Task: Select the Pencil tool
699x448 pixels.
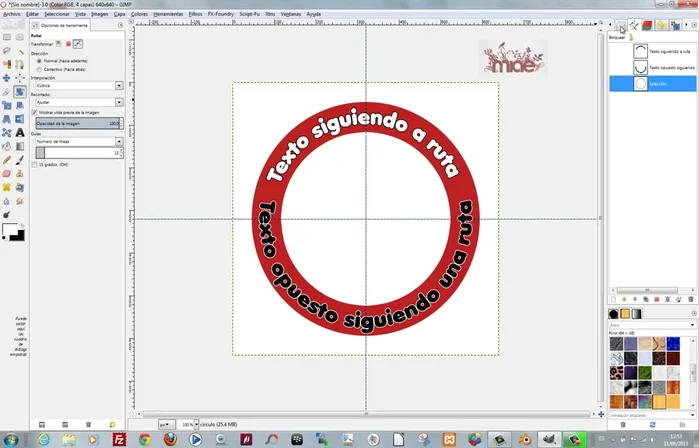Action: pyautogui.click(x=7, y=158)
